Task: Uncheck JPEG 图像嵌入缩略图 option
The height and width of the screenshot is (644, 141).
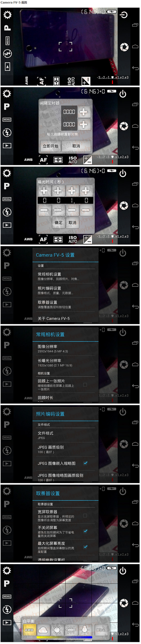Action: 85,463
